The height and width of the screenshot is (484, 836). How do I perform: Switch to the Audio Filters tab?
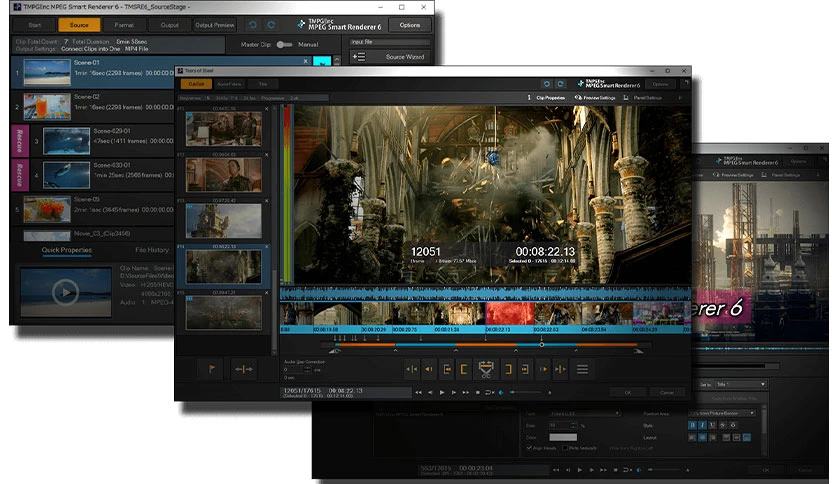coord(229,84)
